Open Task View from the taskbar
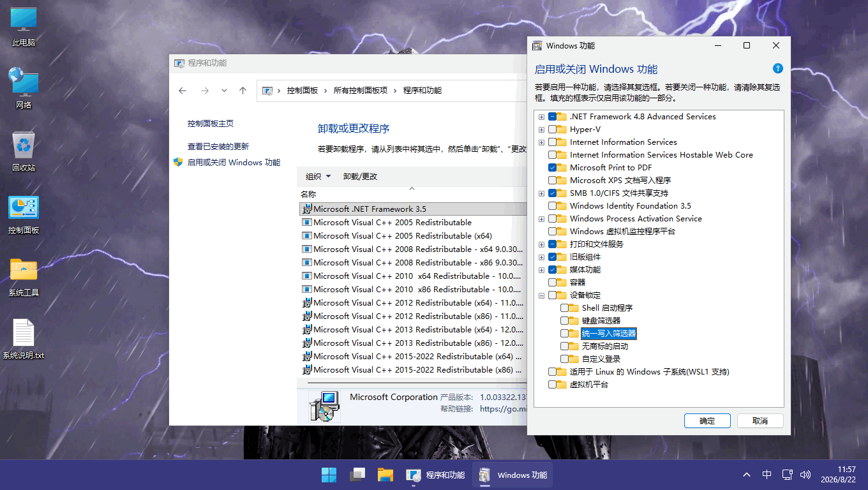Image resolution: width=868 pixels, height=490 pixels. (357, 475)
